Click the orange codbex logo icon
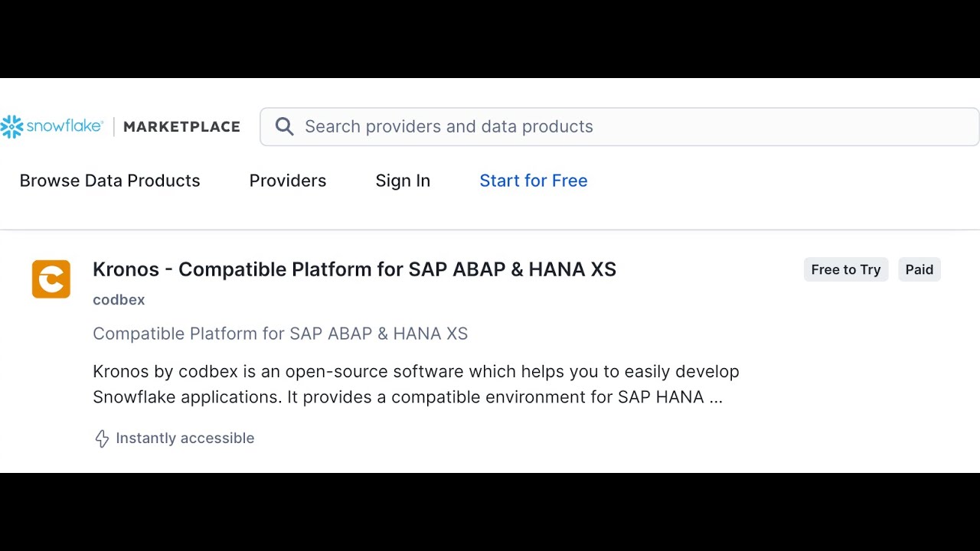 51,279
